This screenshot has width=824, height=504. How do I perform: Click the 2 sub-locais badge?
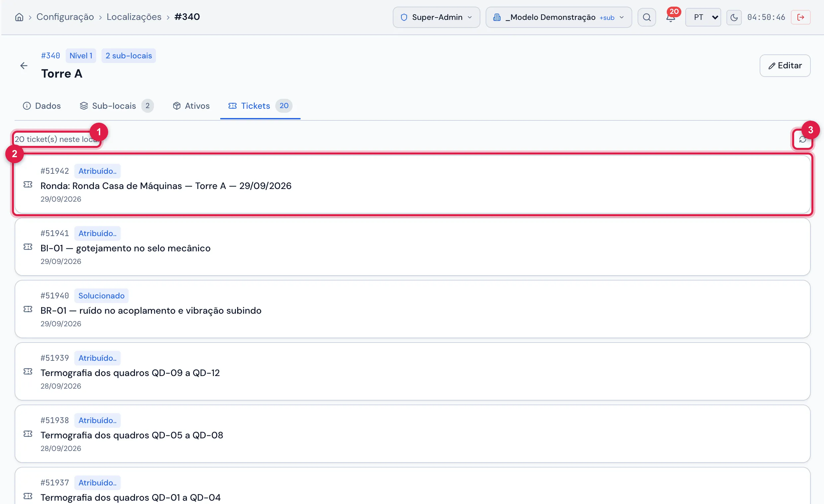pos(129,56)
